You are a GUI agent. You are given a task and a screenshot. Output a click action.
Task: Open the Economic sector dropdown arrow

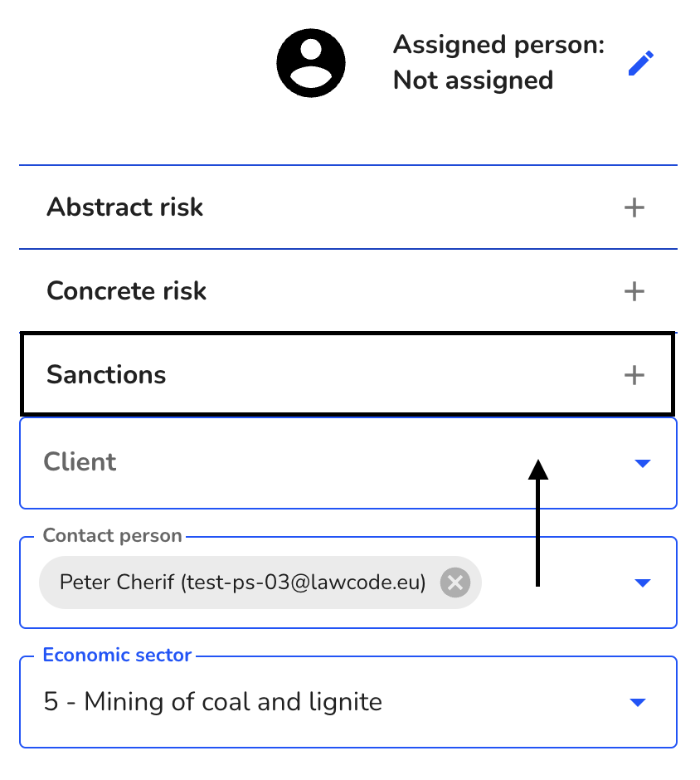click(638, 702)
